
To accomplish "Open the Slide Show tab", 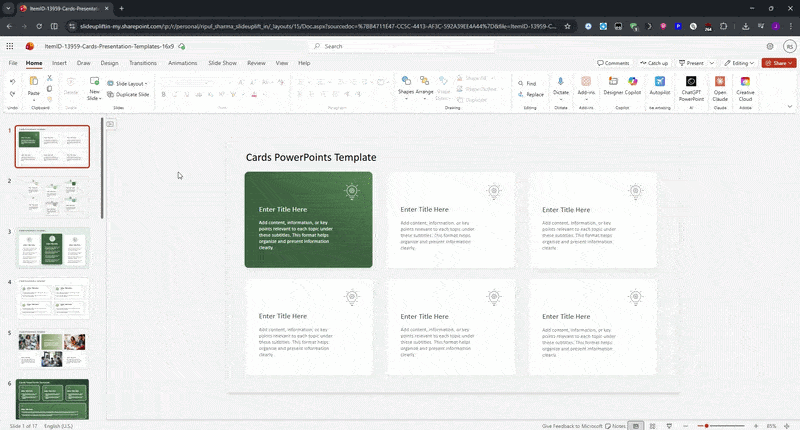I will [222, 63].
